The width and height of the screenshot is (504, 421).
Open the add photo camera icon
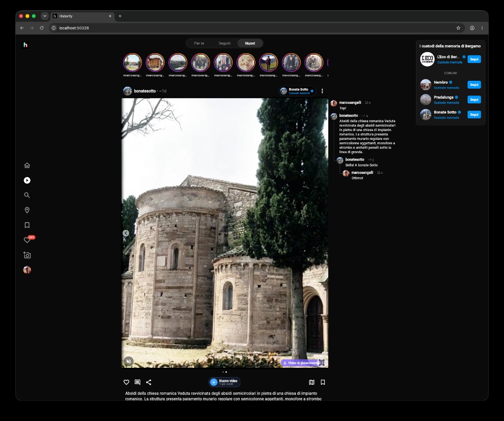point(27,255)
